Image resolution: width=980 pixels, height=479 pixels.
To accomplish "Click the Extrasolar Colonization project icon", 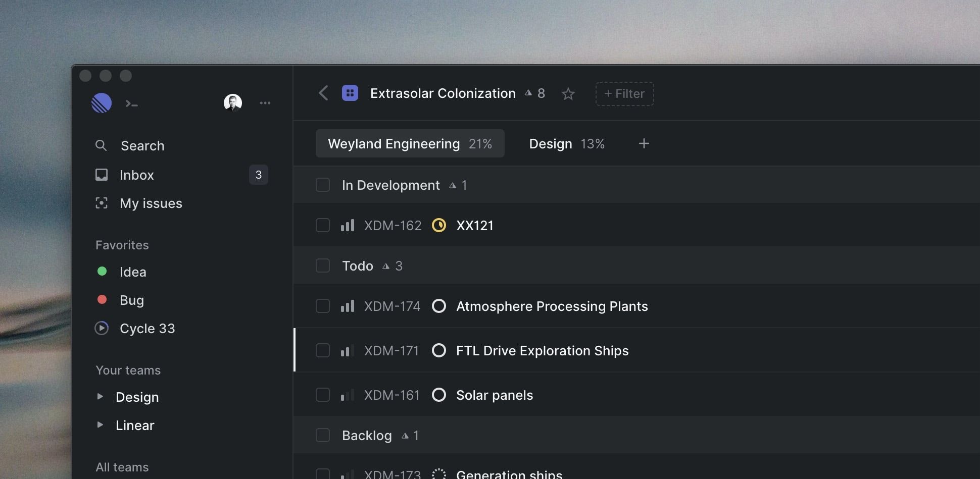I will [350, 93].
